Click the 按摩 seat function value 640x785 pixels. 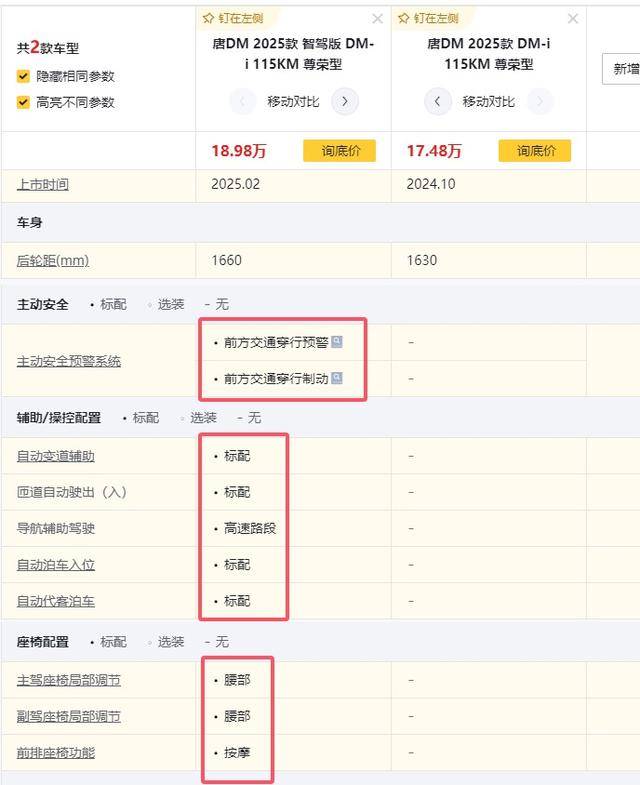[237, 752]
